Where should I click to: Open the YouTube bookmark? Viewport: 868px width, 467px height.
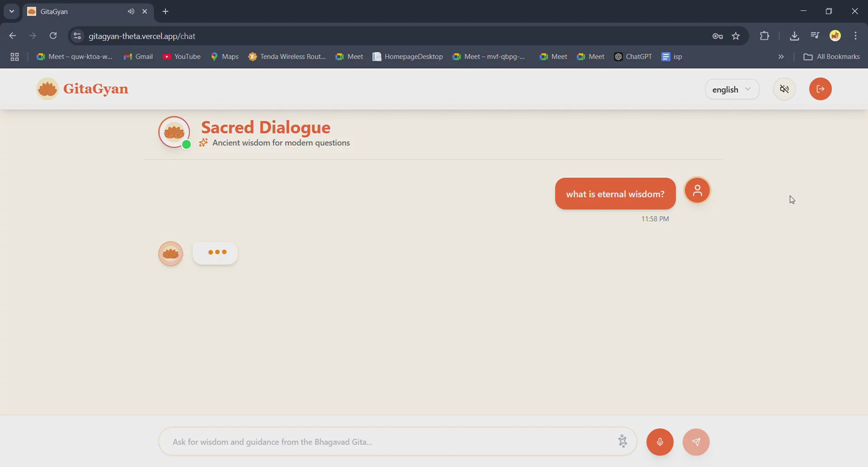(182, 57)
